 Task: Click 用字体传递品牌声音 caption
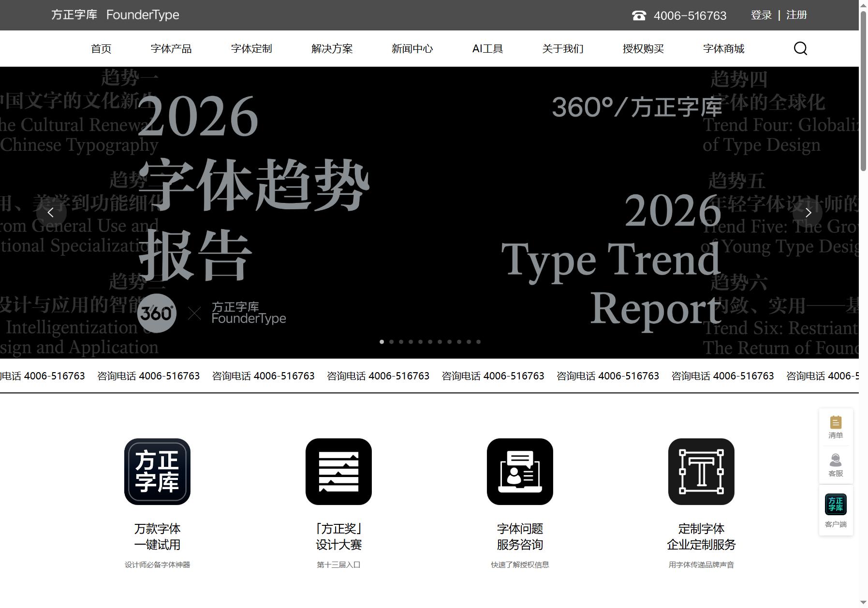click(701, 565)
